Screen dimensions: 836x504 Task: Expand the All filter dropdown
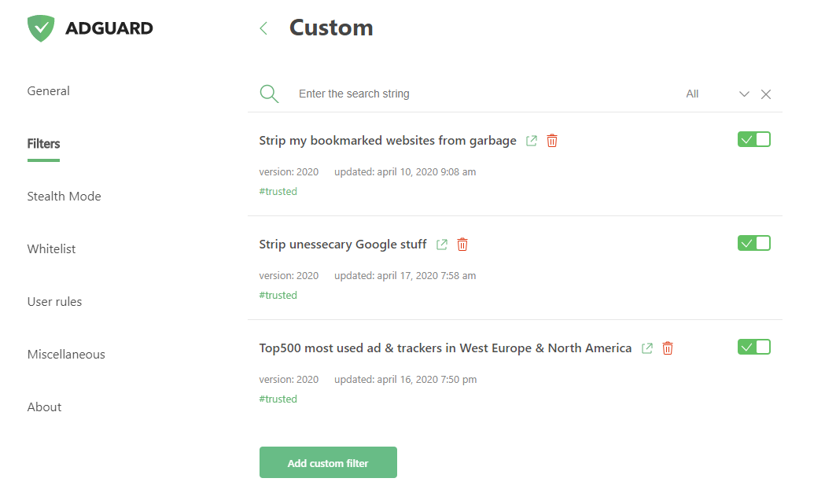point(744,94)
